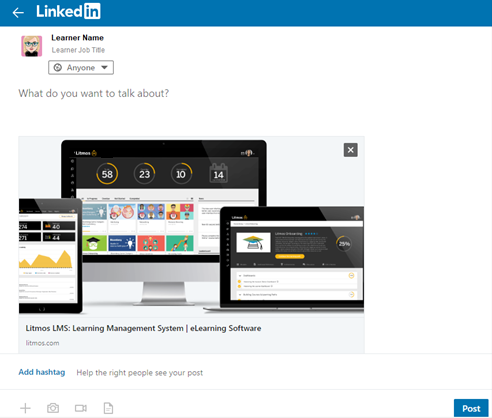This screenshot has width=492, height=418.
Task: Click the Post button
Action: point(471,408)
